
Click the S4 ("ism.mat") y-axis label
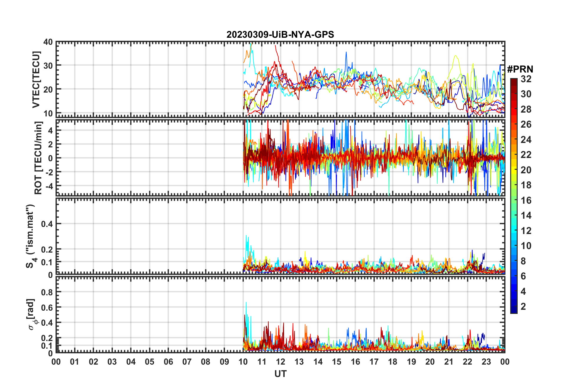[x=31, y=236]
